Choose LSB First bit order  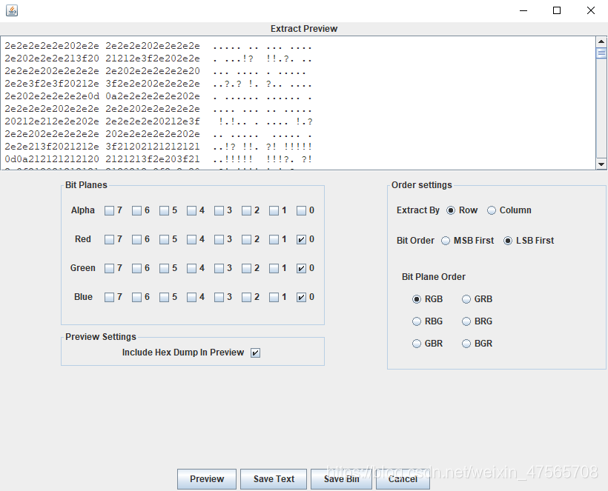(x=508, y=241)
